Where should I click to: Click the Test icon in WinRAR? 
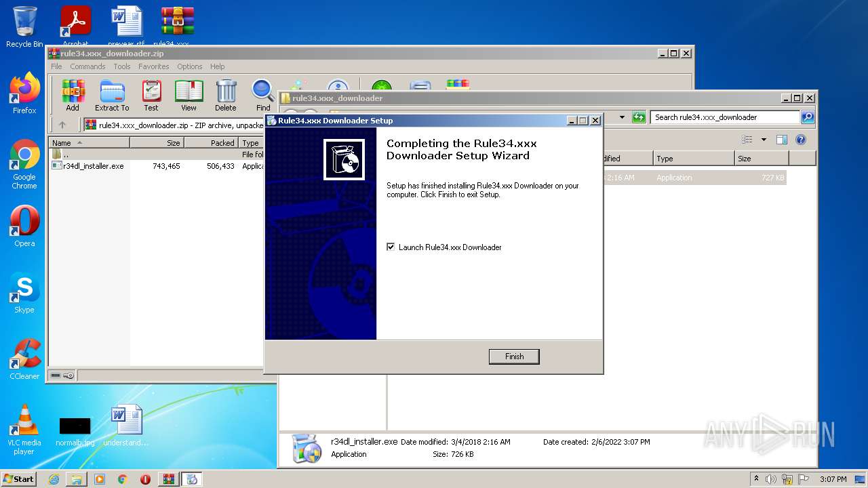click(151, 96)
